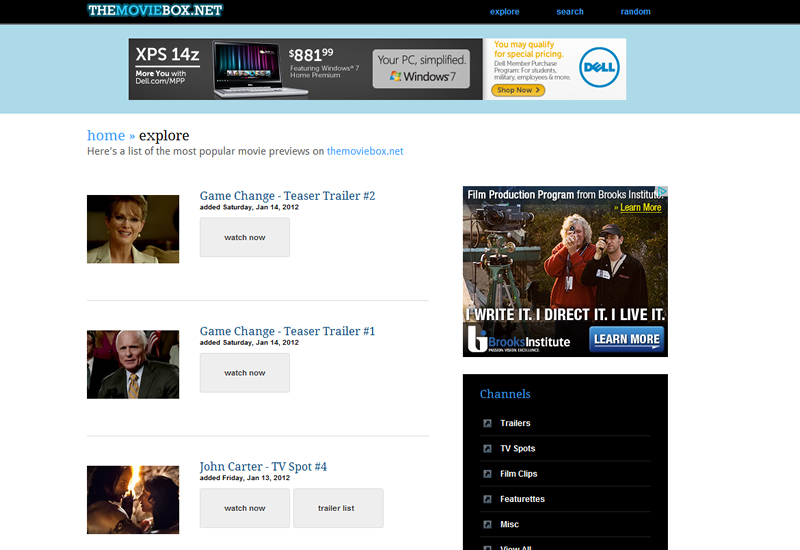This screenshot has height=550, width=800.
Task: Click 'added Friday, Jan 13, 2012' text
Action: (x=244, y=478)
